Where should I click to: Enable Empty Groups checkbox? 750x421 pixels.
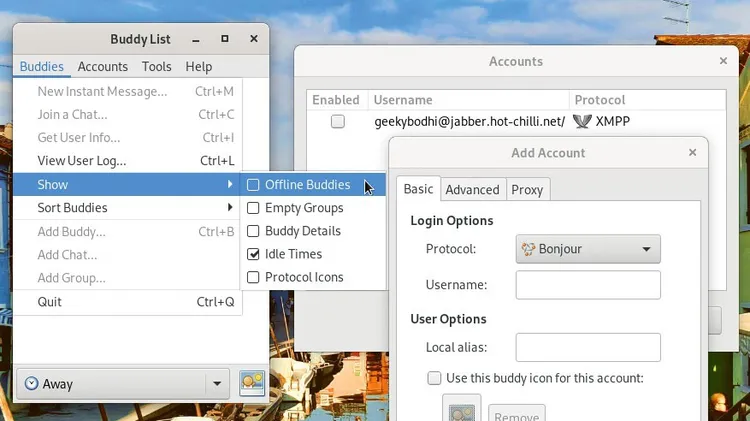[253, 208]
